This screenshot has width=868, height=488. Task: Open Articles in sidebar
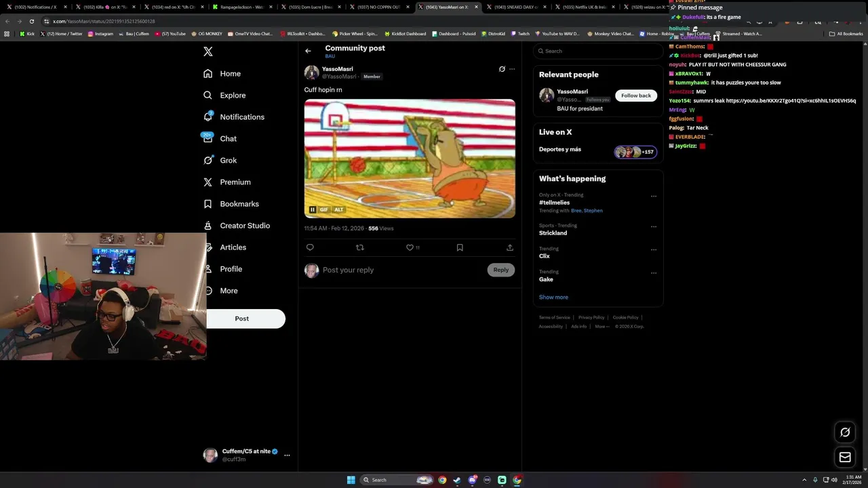(x=225, y=247)
